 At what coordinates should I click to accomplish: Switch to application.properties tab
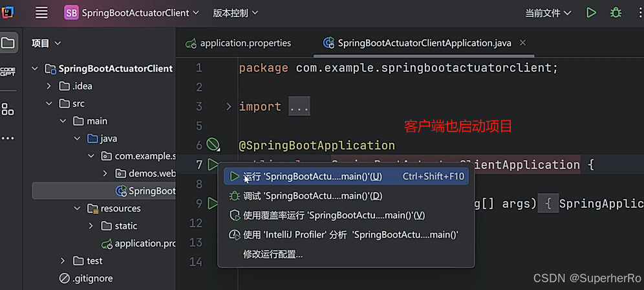pyautogui.click(x=239, y=43)
